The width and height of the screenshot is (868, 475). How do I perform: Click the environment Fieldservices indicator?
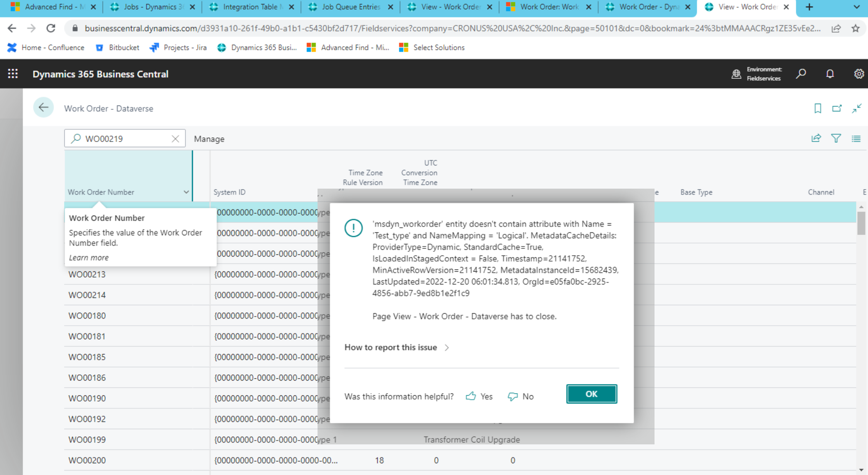click(757, 74)
